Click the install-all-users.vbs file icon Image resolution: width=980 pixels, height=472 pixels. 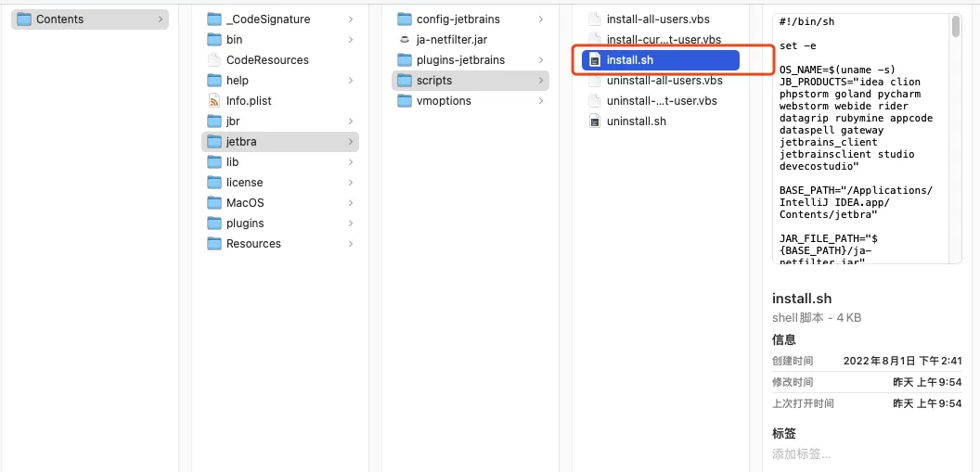[595, 19]
